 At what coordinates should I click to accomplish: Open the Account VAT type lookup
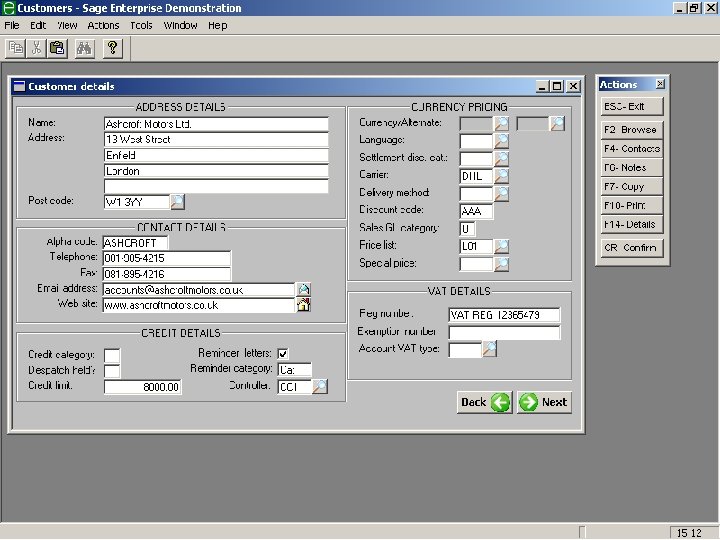pyautogui.click(x=489, y=349)
